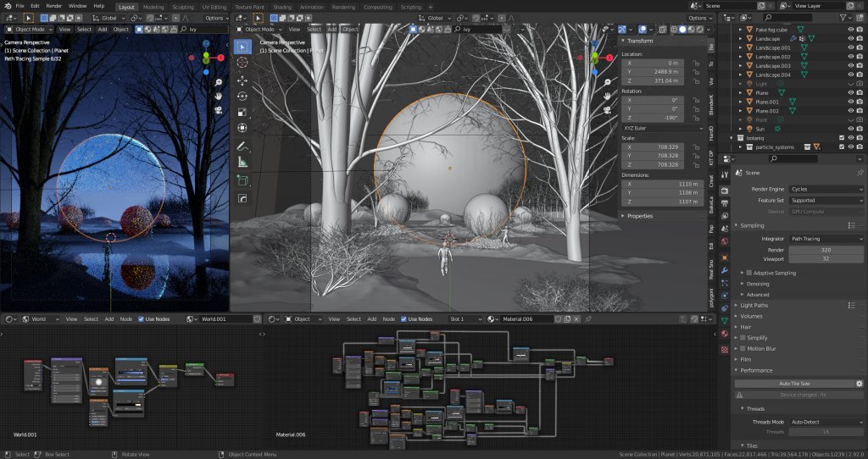Lock the Location X value

pyautogui.click(x=696, y=63)
